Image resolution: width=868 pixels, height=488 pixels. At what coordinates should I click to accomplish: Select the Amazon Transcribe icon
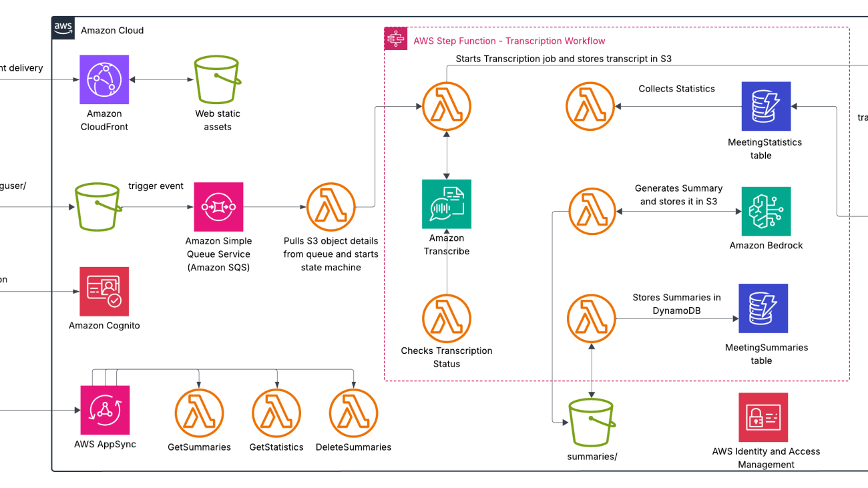click(x=447, y=204)
